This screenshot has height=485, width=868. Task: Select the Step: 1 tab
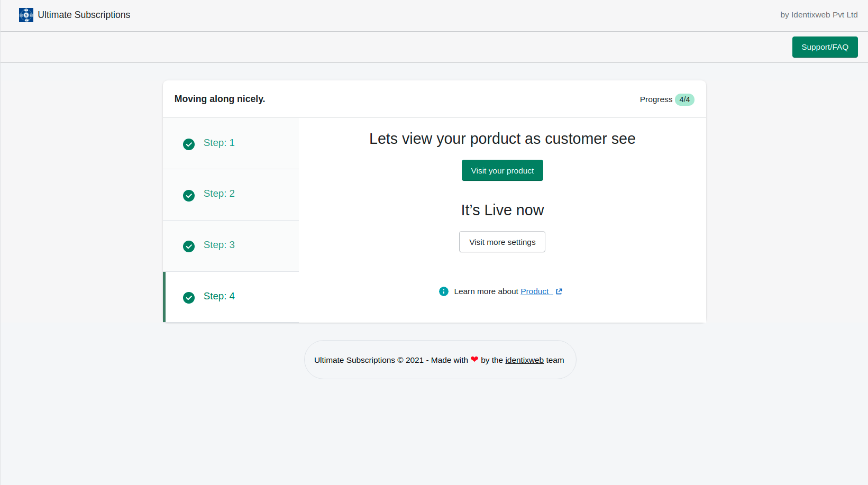coord(231,143)
